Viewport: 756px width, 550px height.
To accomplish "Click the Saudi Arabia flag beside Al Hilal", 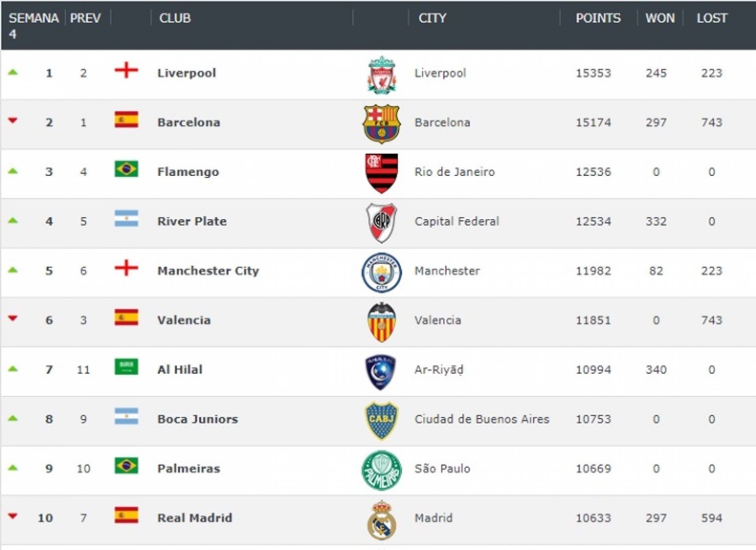I will click(x=126, y=367).
